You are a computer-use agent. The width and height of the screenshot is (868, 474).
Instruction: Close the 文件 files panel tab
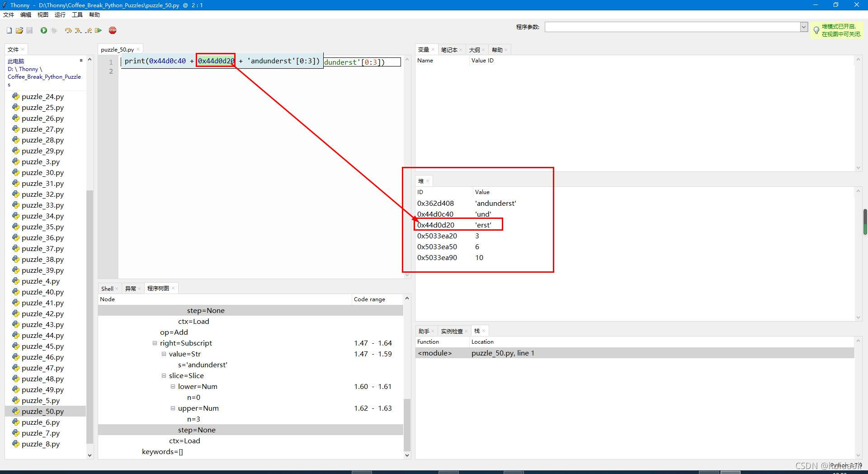pyautogui.click(x=23, y=50)
